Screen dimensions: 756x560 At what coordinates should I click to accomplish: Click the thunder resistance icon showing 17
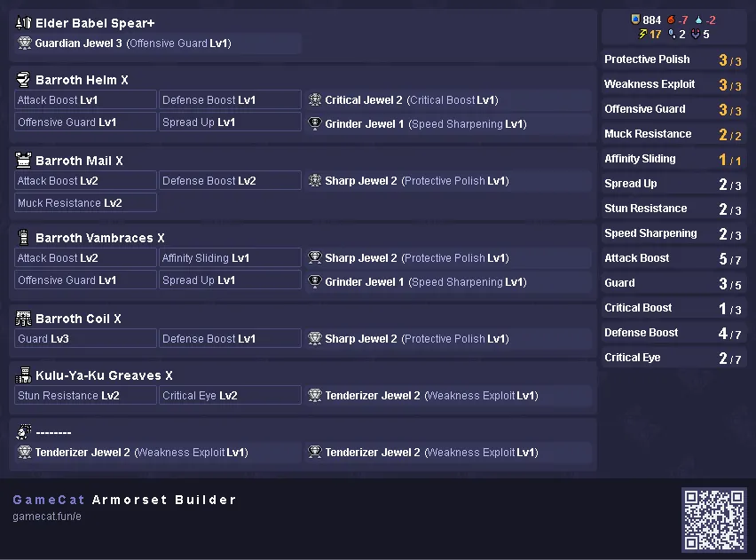642,34
